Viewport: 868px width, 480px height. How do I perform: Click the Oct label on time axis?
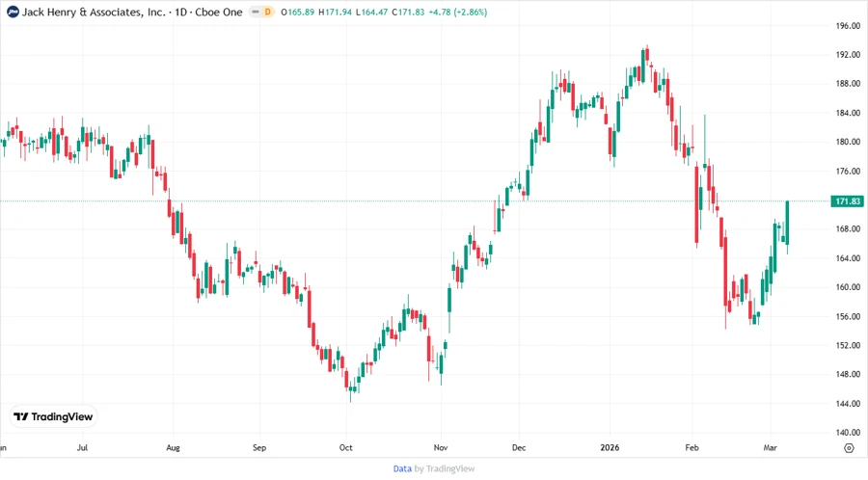[x=346, y=447]
